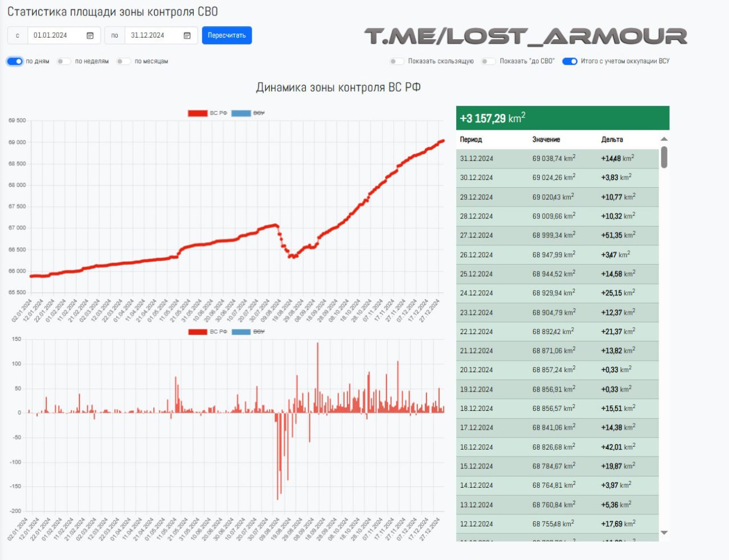Open calendar picker for the end date
729x560 pixels.
187,35
